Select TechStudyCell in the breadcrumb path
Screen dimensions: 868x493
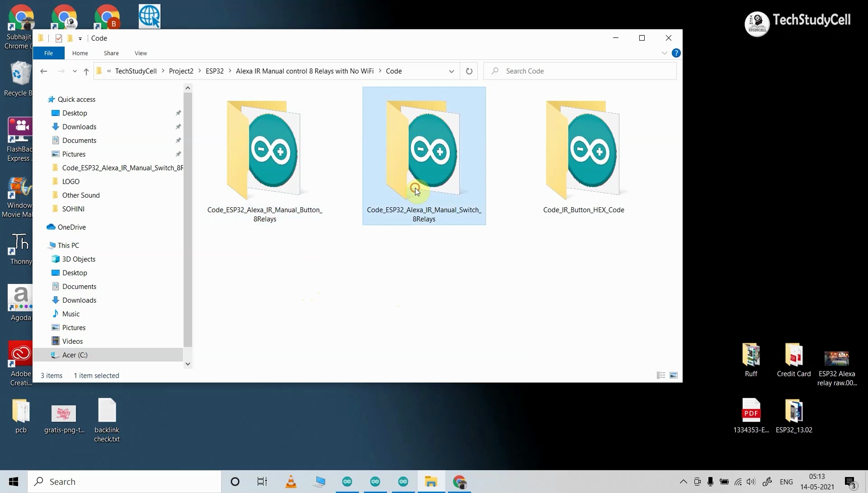[136, 71]
